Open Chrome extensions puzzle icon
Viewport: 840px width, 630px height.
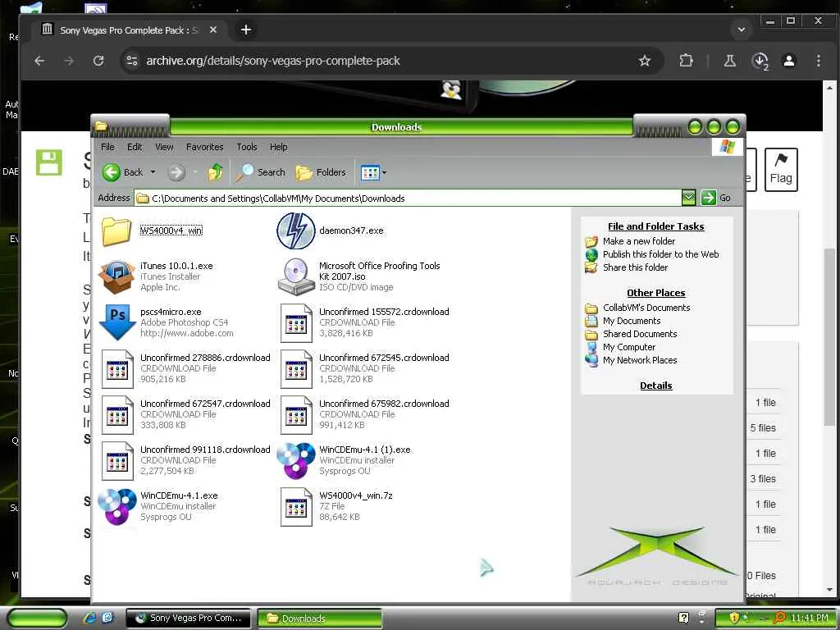(686, 61)
